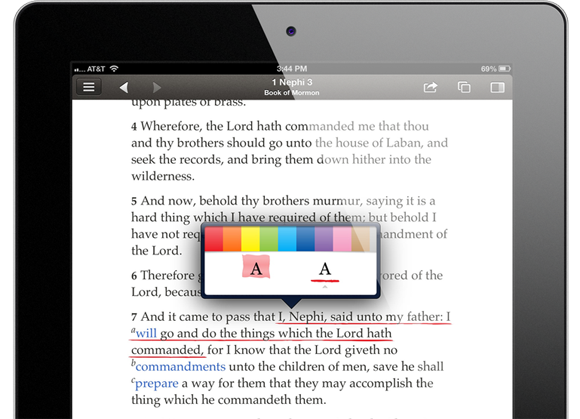Toggle the sidebar panel icon
Image resolution: width=580 pixels, height=419 pixels.
click(498, 88)
